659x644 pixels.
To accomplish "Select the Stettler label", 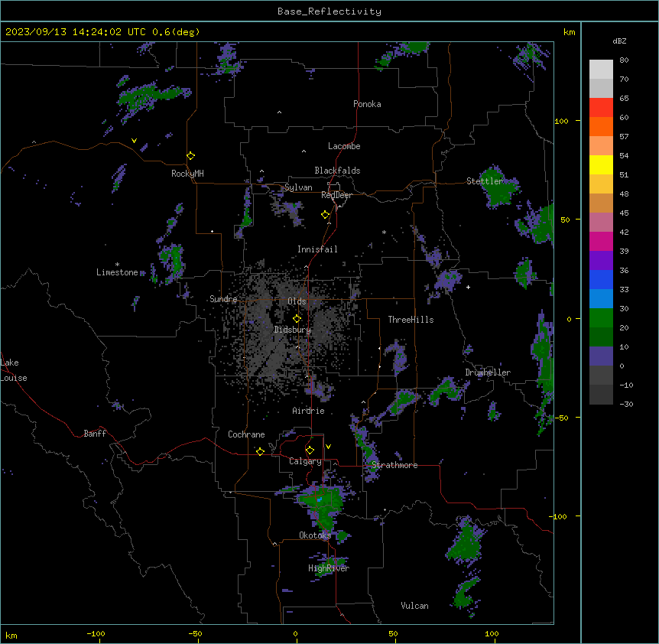I will (485, 181).
